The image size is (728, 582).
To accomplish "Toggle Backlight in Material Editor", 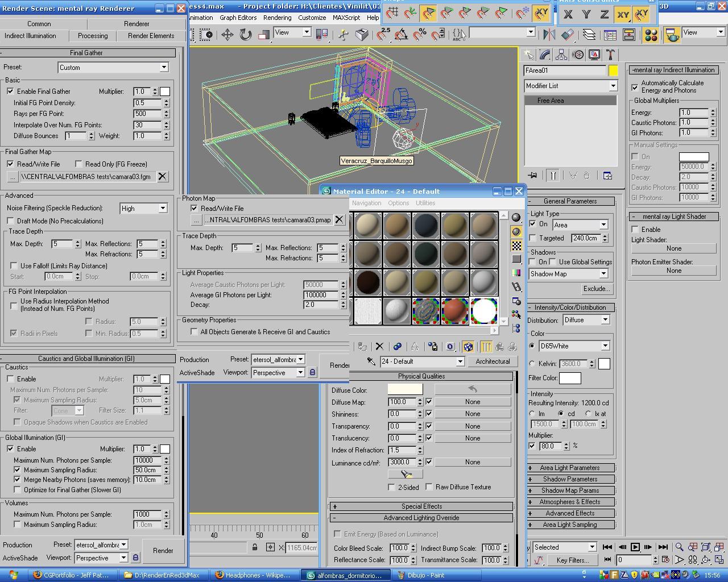I will coord(516,231).
